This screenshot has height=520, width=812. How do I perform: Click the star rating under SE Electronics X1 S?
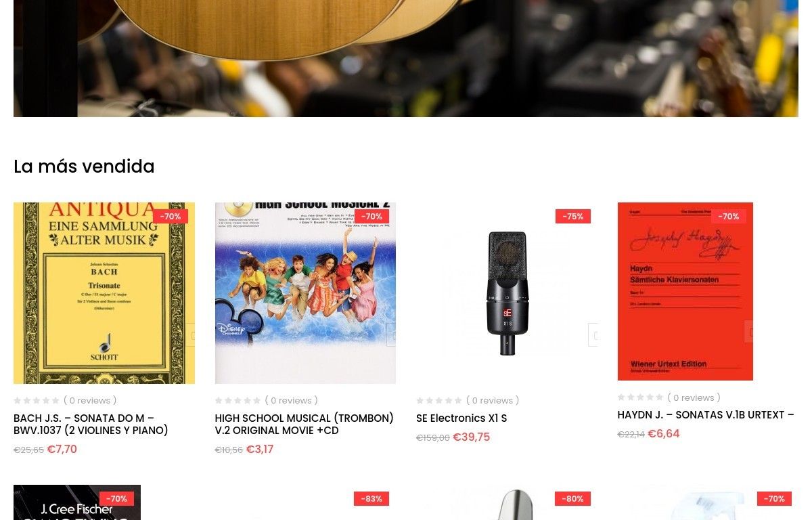click(439, 401)
